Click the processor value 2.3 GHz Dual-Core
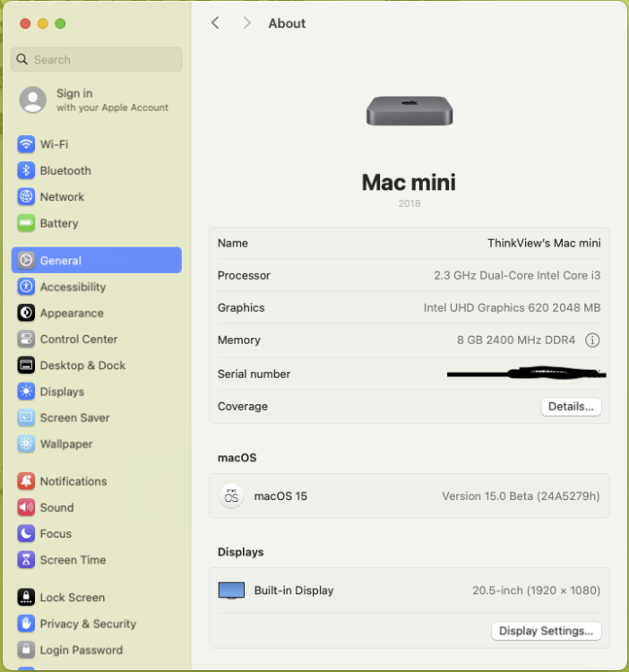The height and width of the screenshot is (672, 629). coord(517,275)
